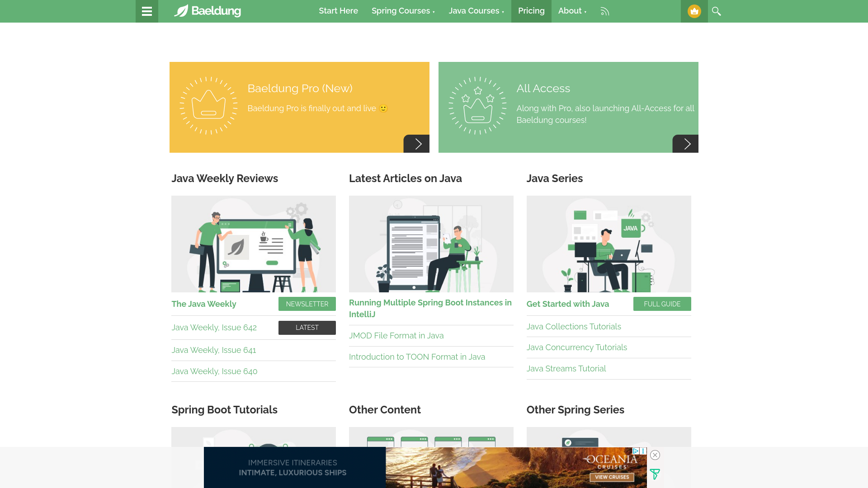868x488 pixels.
Task: Open the Pricing page
Action: [531, 11]
